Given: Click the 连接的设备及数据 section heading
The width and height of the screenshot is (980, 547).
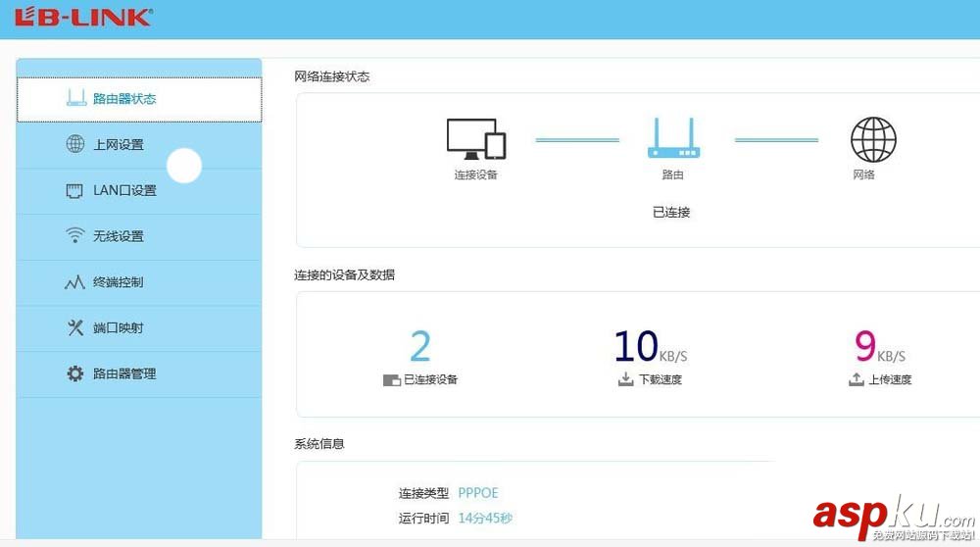Looking at the screenshot, I should pos(344,274).
